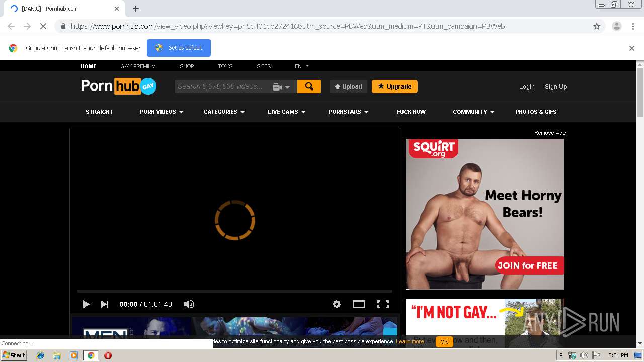Click Set as default button
The height and width of the screenshot is (362, 644).
point(179,48)
